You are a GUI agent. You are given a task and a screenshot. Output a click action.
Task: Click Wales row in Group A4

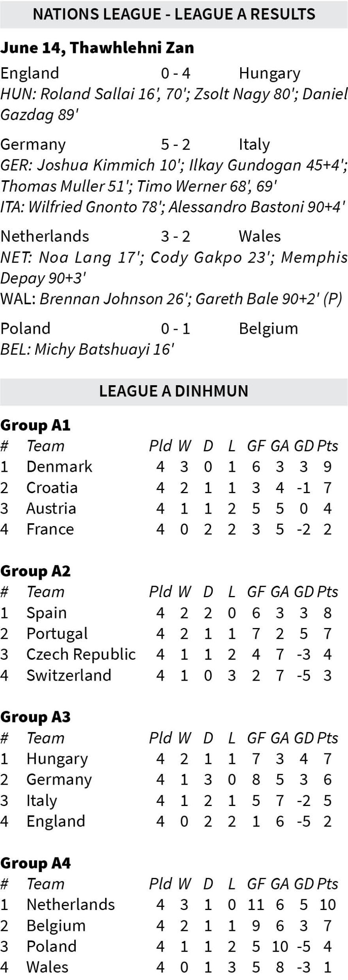[x=169, y=967]
